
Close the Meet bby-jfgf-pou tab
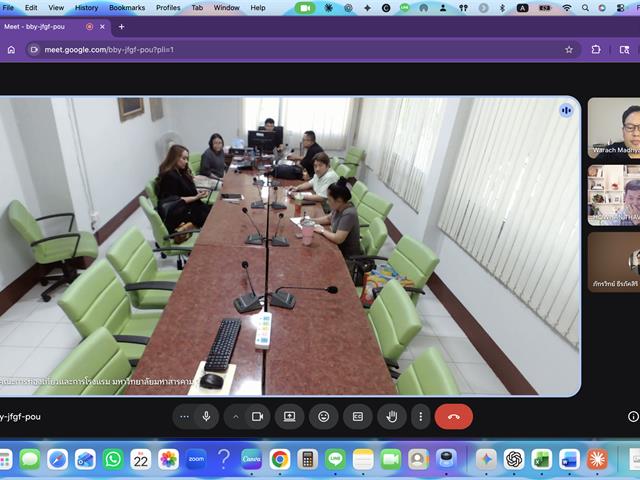tap(102, 27)
